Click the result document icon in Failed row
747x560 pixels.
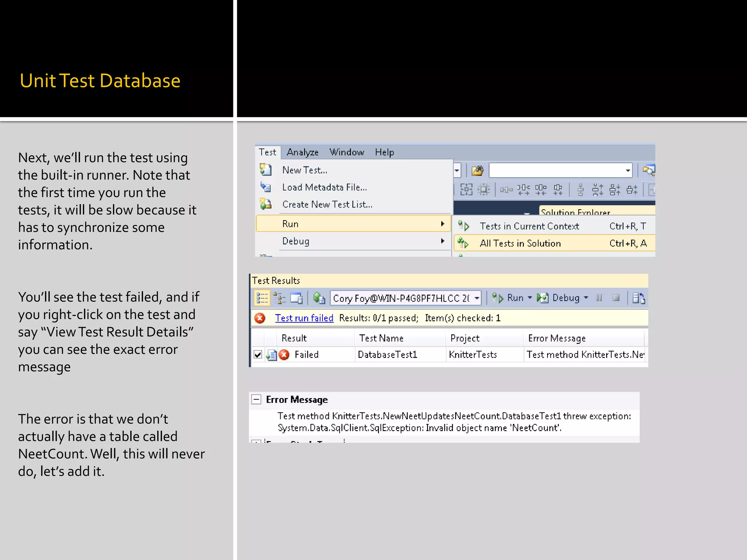pyautogui.click(x=272, y=355)
